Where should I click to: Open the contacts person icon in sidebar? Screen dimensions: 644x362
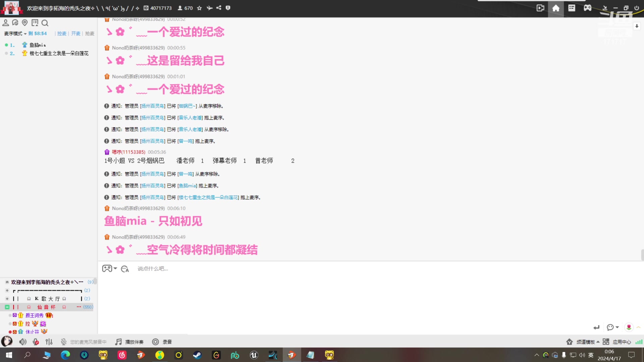pyautogui.click(x=5, y=23)
